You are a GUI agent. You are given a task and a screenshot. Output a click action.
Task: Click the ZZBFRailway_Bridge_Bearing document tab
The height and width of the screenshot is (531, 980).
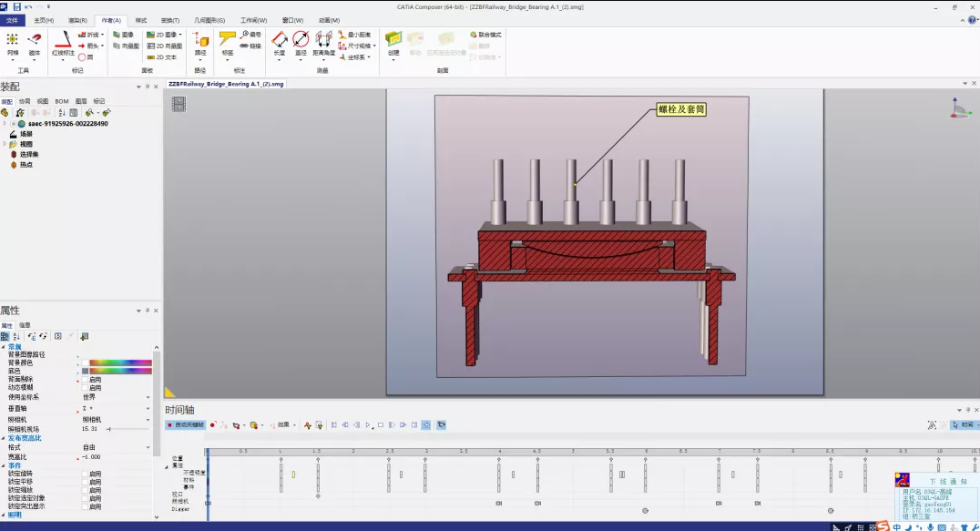pyautogui.click(x=226, y=84)
